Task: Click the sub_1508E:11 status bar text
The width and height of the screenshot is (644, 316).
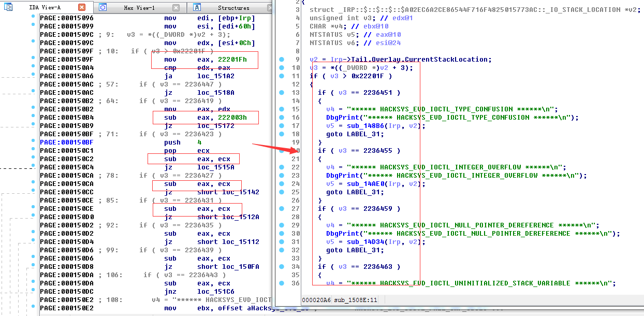Action: pos(355,300)
